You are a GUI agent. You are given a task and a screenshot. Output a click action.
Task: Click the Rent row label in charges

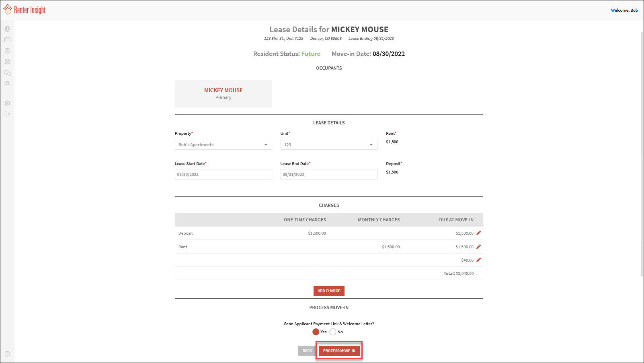point(183,247)
